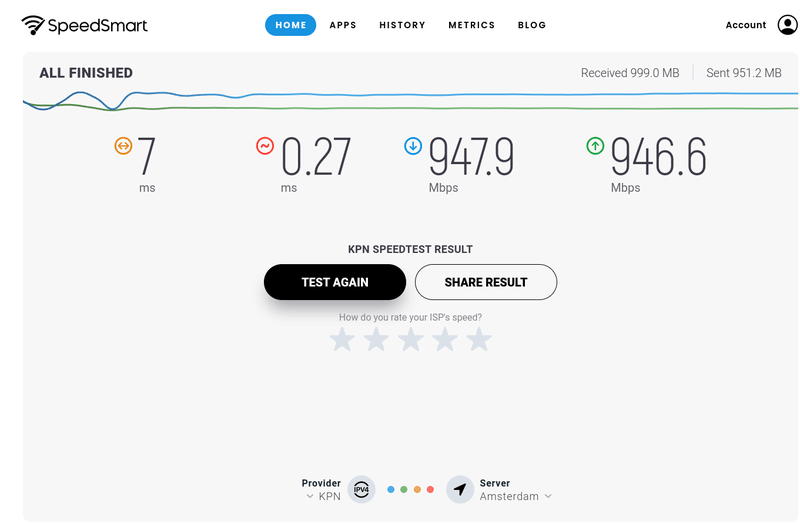Rate ISP speed with fourth star
The width and height of the screenshot is (800, 523).
[445, 339]
